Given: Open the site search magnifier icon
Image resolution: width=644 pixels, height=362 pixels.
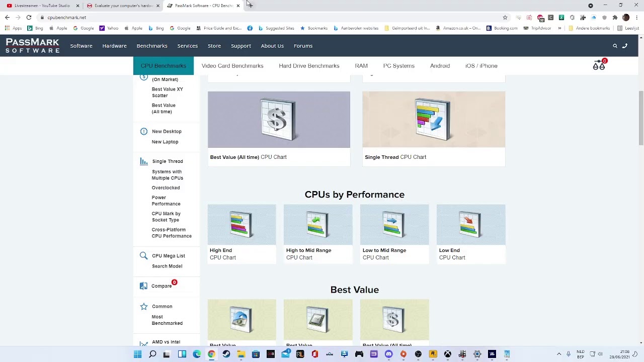Looking at the screenshot, I should tap(615, 46).
